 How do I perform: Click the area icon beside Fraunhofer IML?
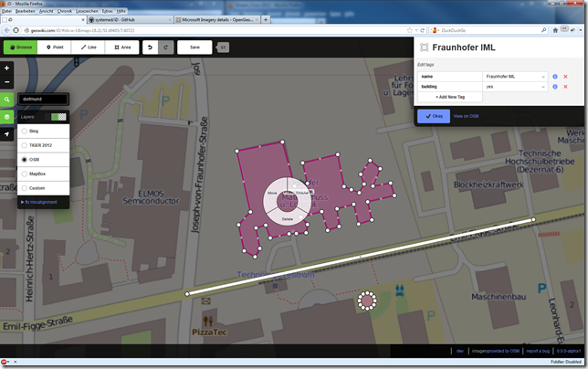[x=425, y=47]
